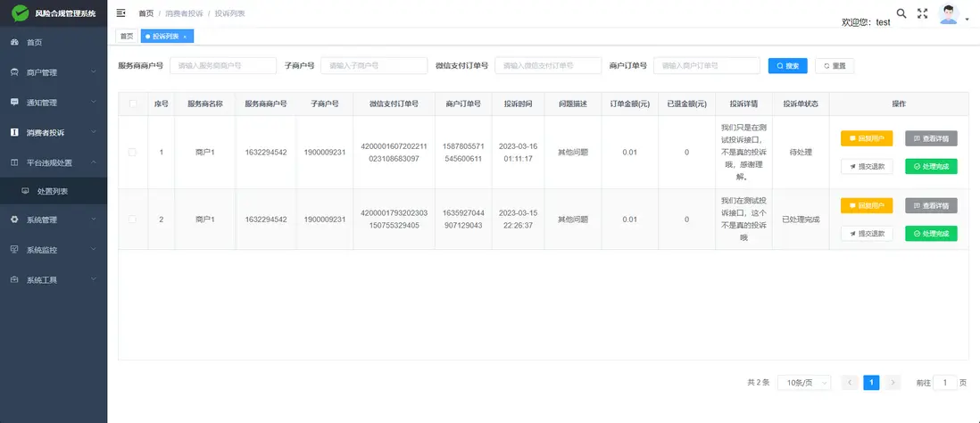Screen dimensions: 980x423
Task: Expand the 系统监控 menu chevron
Action: 93,250
